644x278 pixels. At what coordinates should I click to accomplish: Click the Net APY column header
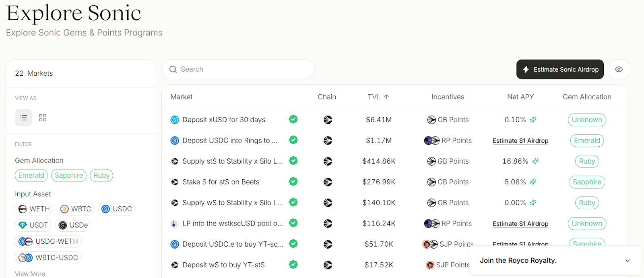pos(520,97)
